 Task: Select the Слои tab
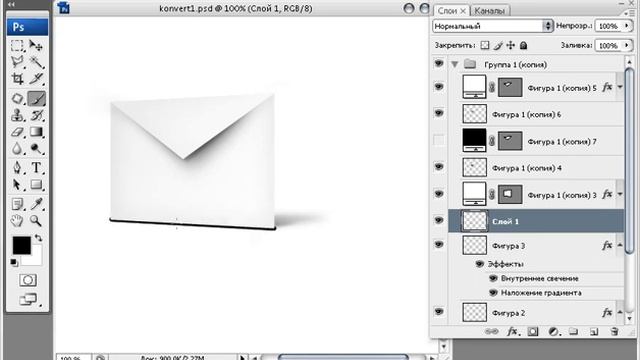tap(451, 11)
